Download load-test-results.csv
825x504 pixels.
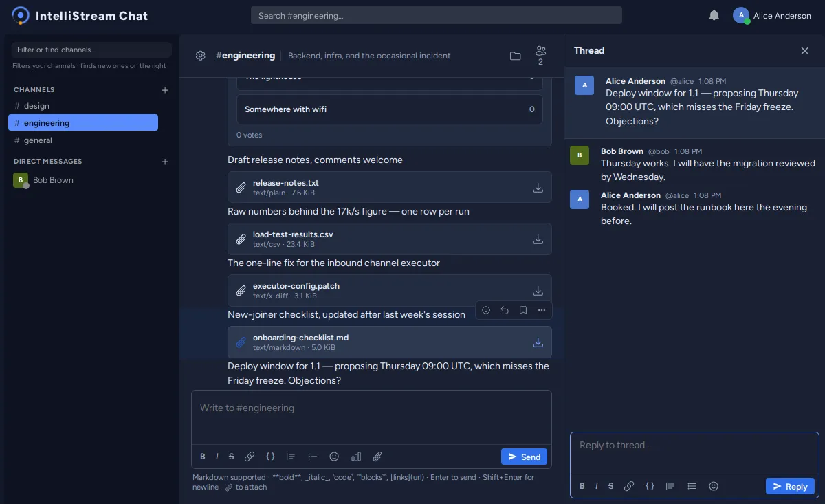point(538,239)
